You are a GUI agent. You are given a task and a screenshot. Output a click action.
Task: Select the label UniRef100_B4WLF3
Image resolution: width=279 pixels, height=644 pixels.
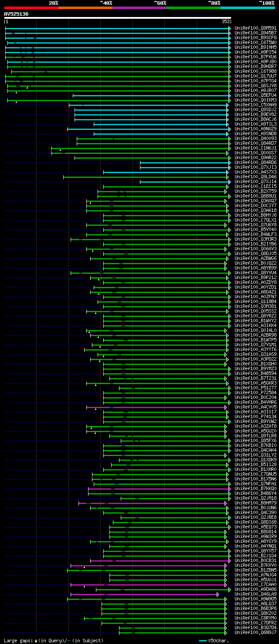click(x=255, y=235)
